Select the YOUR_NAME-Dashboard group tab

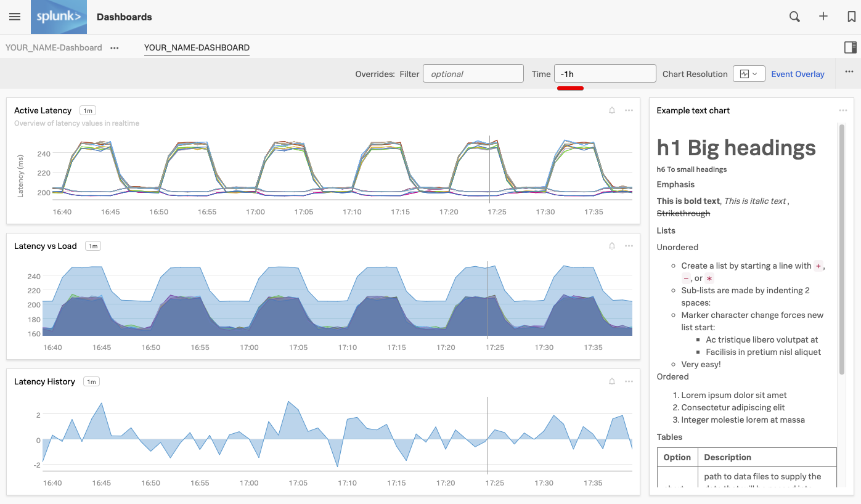click(54, 47)
